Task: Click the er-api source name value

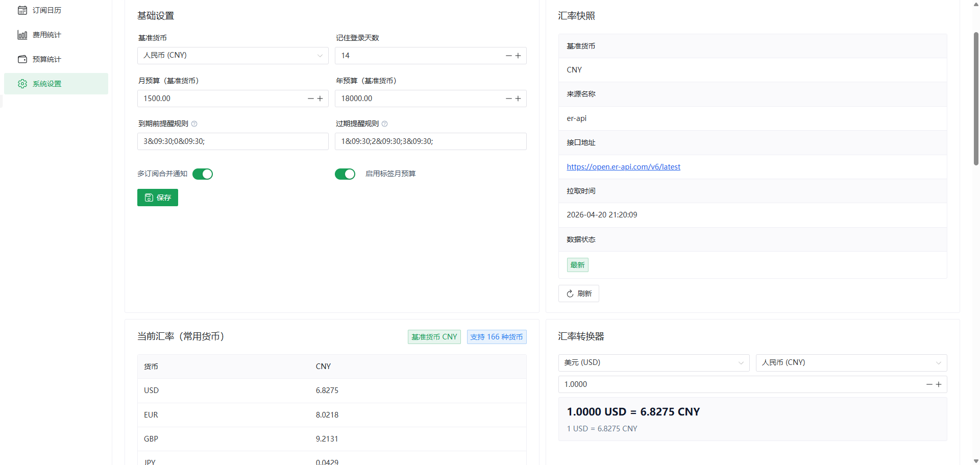Action: pyautogui.click(x=577, y=118)
